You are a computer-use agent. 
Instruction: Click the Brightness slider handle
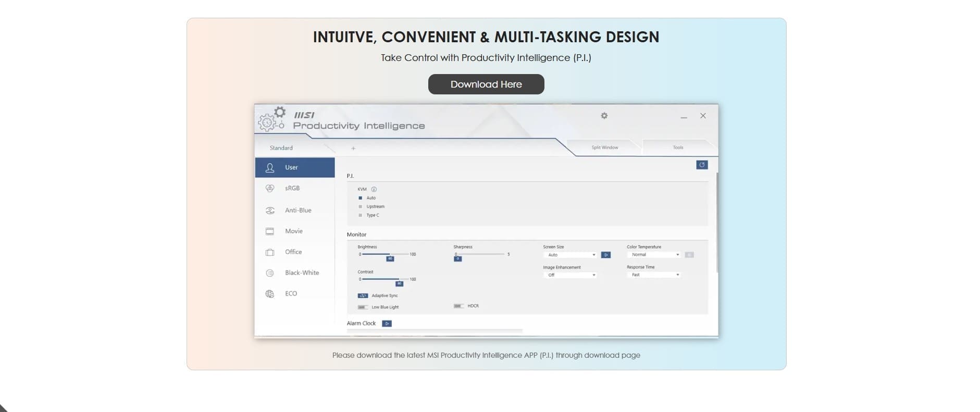[x=390, y=259]
